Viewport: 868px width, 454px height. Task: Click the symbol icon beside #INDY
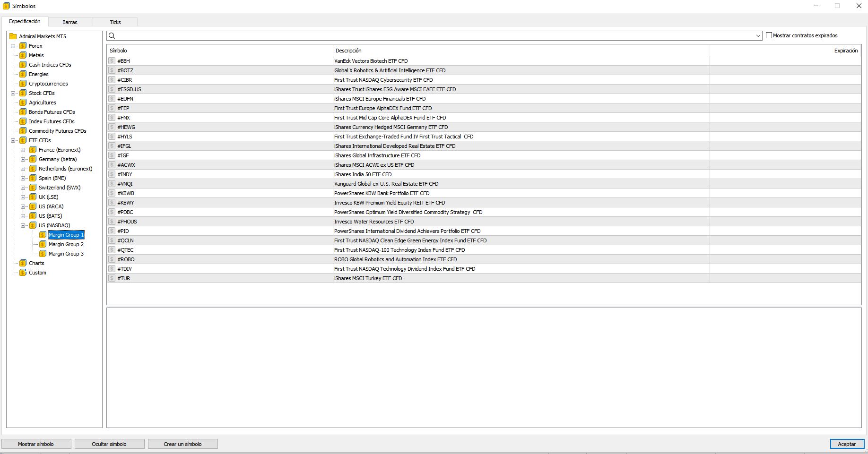(112, 174)
